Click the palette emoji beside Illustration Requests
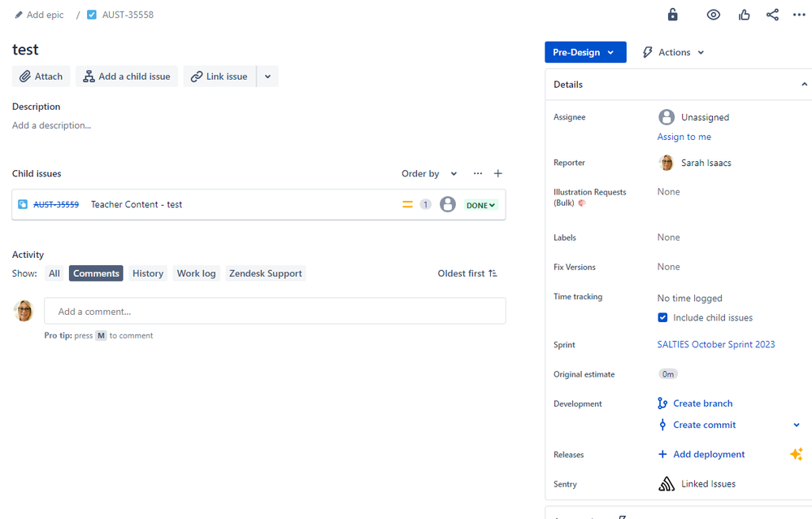This screenshot has width=812, height=519. coord(581,203)
